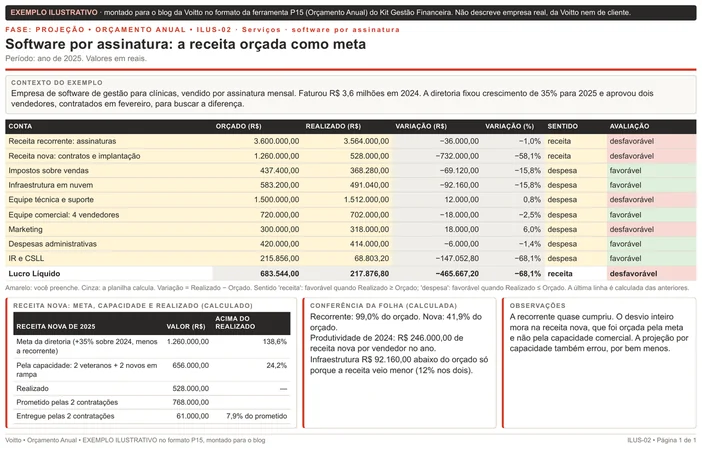This screenshot has width=702, height=449.
Task: Click the 'A recorrente quase cumpriu' observation text
Action: click(599, 333)
